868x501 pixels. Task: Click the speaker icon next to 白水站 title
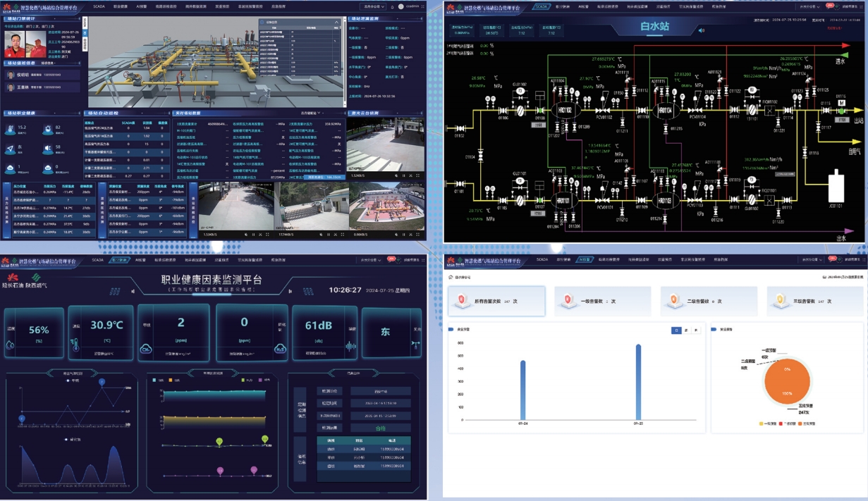coord(701,30)
